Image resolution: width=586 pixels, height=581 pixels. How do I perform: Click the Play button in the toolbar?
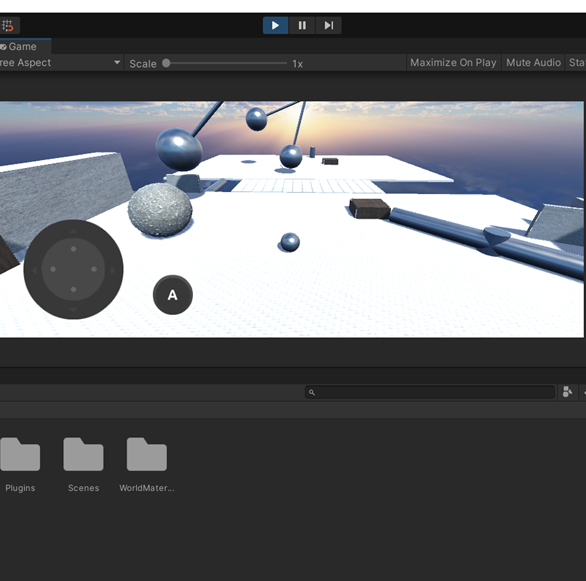275,25
